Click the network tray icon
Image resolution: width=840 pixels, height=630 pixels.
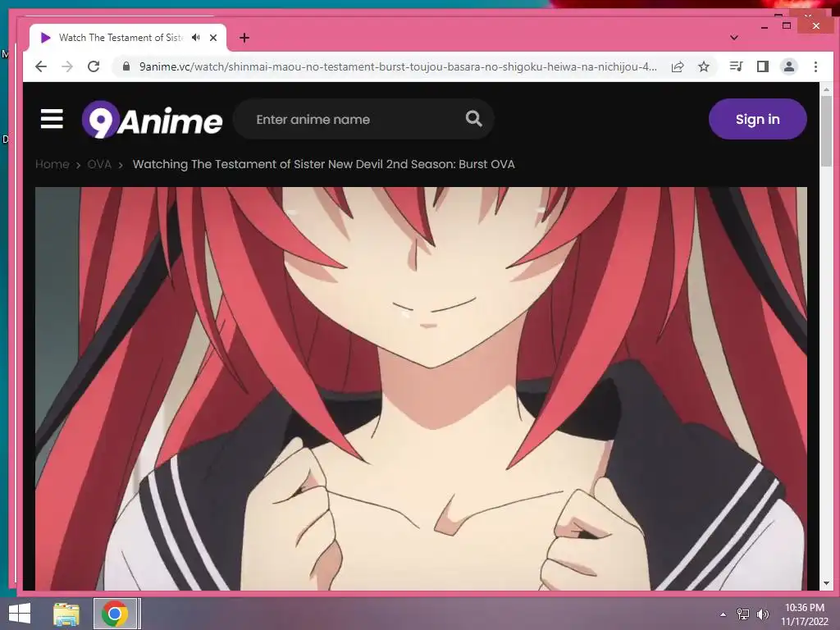tap(743, 614)
